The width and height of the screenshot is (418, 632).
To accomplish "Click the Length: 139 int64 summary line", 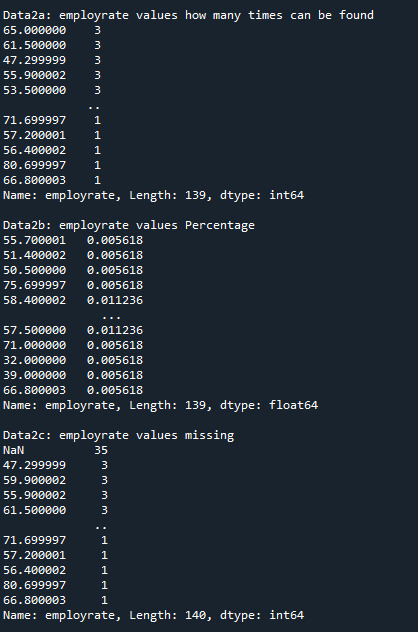I will 154,195.
